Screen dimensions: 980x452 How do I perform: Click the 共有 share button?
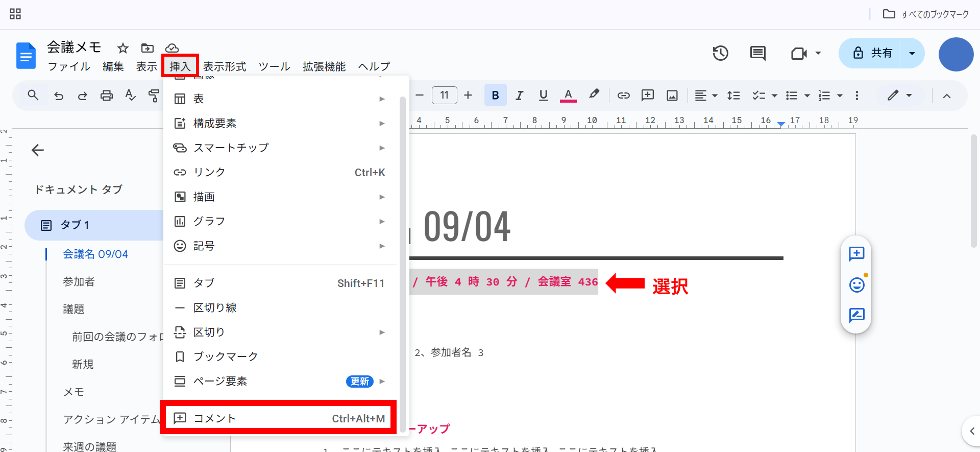click(870, 53)
